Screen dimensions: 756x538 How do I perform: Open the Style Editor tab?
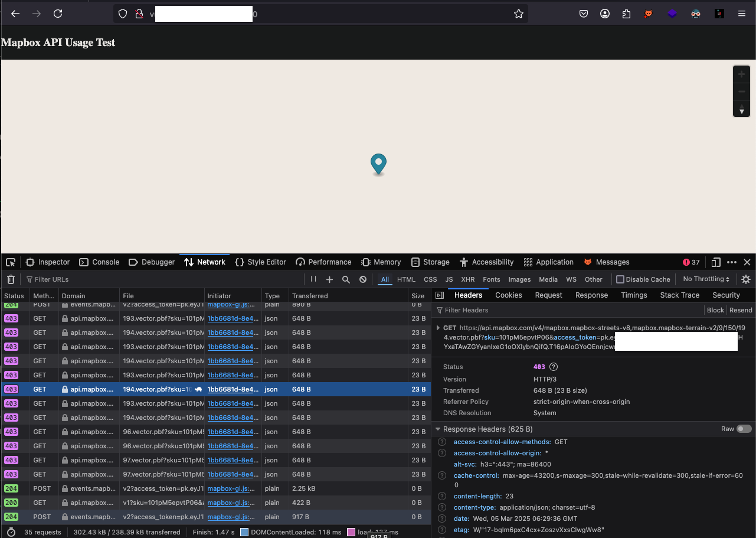pyautogui.click(x=260, y=262)
